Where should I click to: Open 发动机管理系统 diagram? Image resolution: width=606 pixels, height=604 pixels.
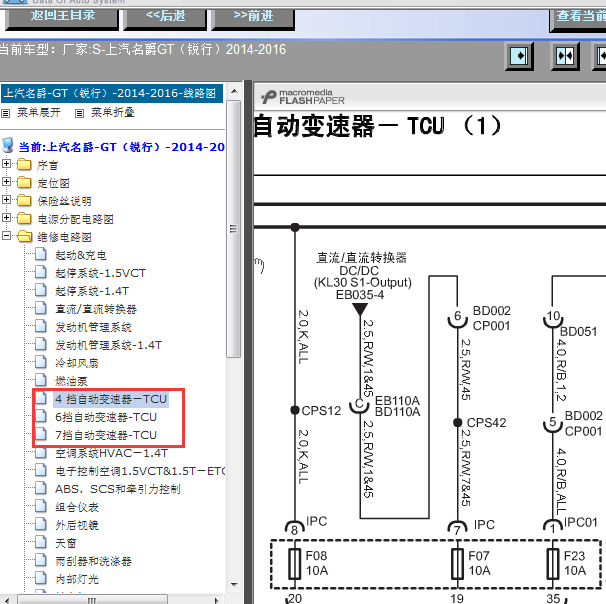tap(93, 327)
